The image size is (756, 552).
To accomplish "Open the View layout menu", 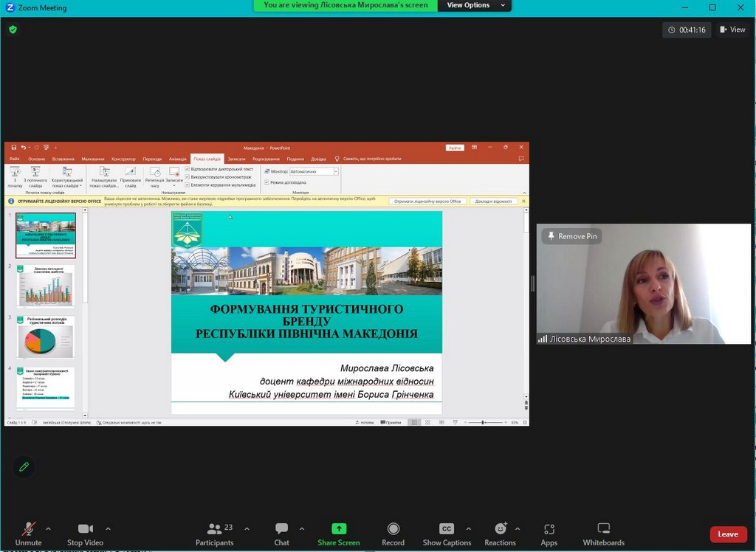I will [732, 30].
